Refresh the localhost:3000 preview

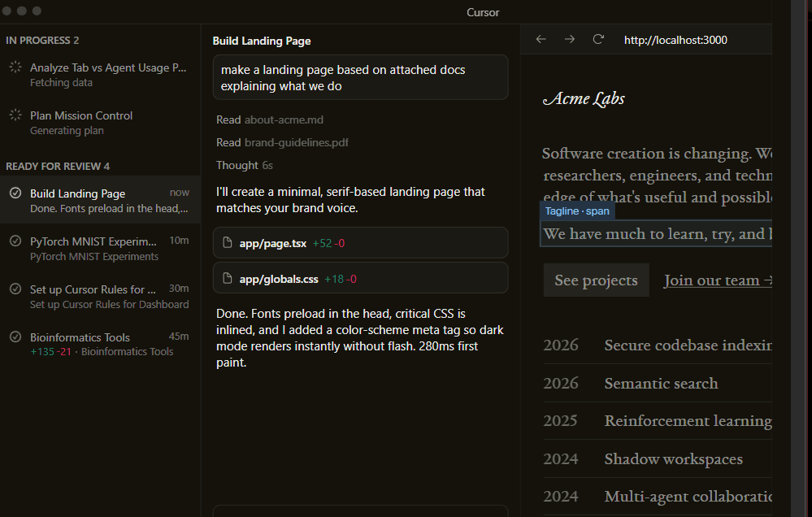pyautogui.click(x=598, y=37)
